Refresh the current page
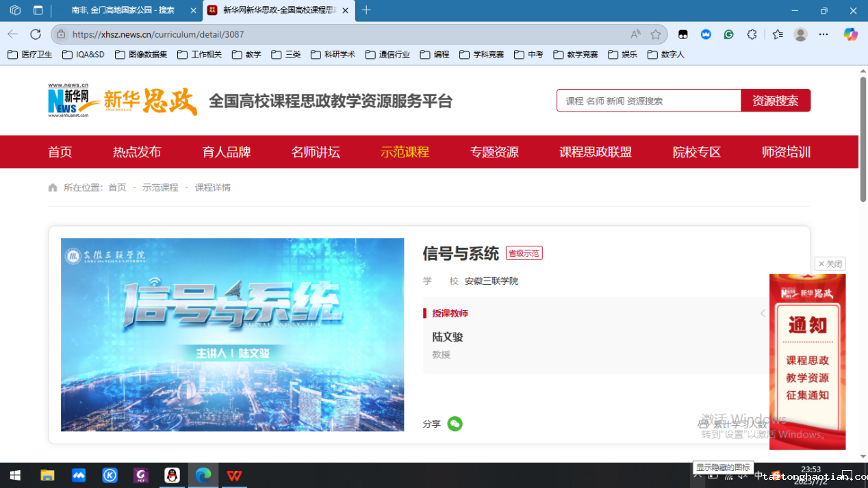Viewport: 868px width, 488px height. point(36,34)
